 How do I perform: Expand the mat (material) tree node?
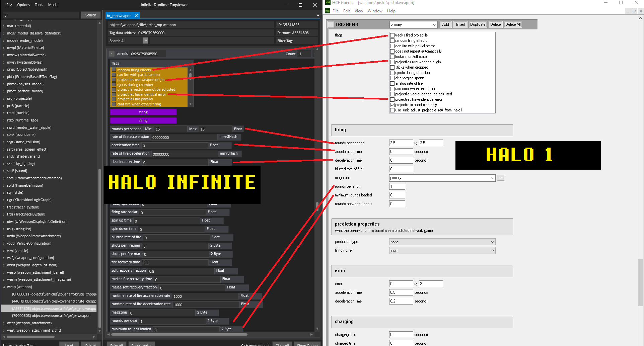pos(4,26)
